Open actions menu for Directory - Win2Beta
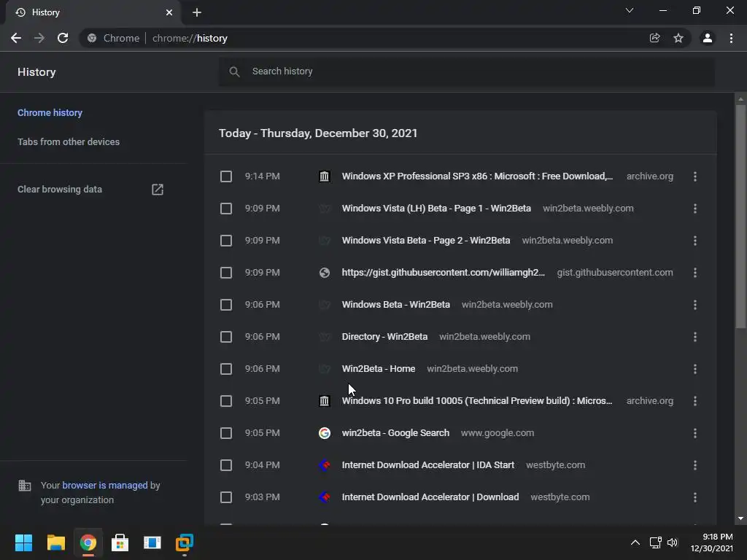Viewport: 747px width, 560px height. [x=695, y=337]
